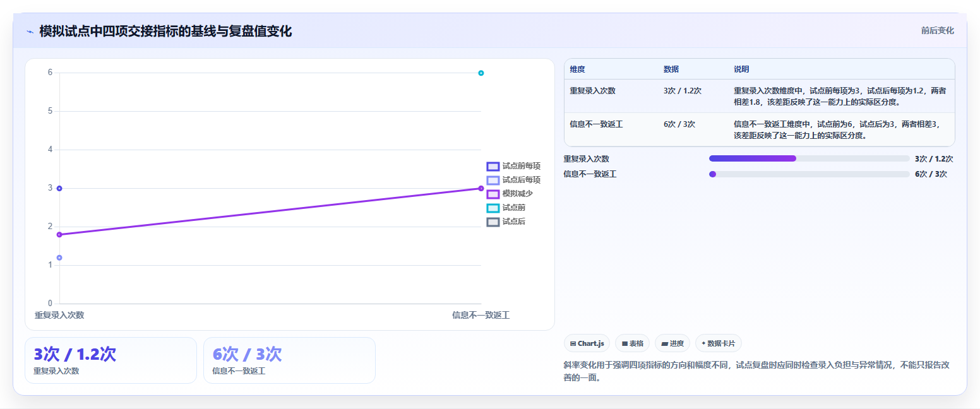Click the 信息不一致返工 progress bar
Screen dimensions: 980x409
point(810,174)
